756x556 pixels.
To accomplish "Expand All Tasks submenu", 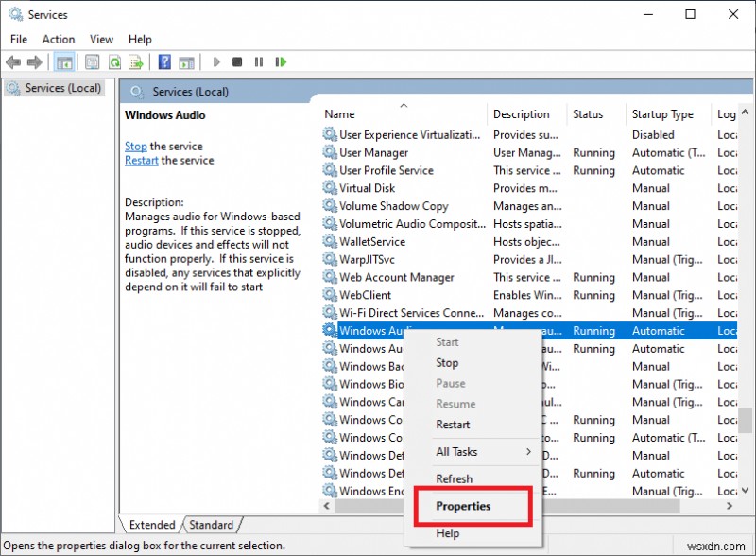I will [473, 452].
